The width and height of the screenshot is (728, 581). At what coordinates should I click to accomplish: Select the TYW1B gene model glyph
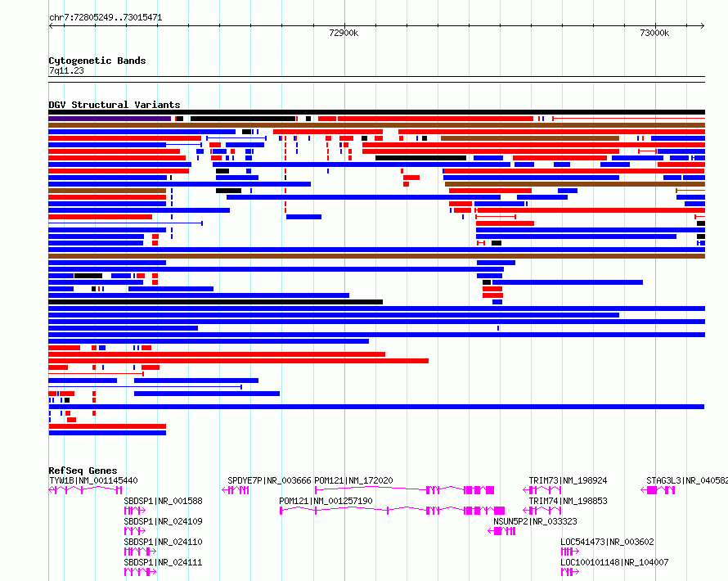85,490
